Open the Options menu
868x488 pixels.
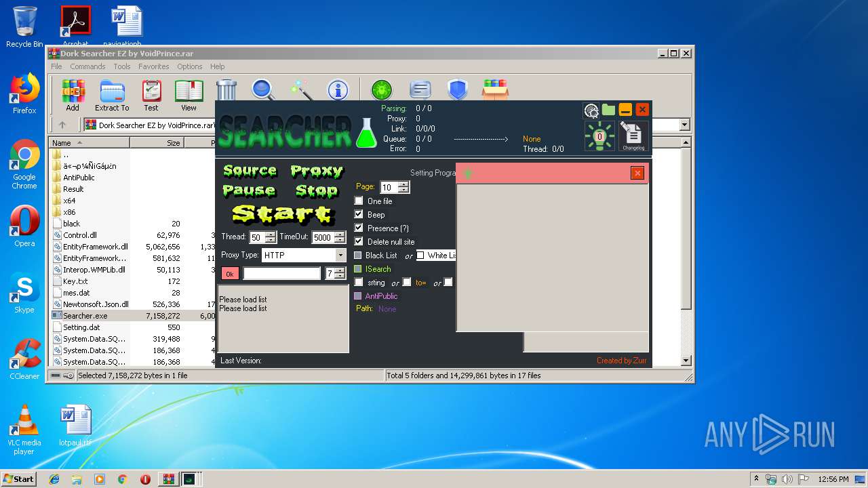click(x=190, y=66)
